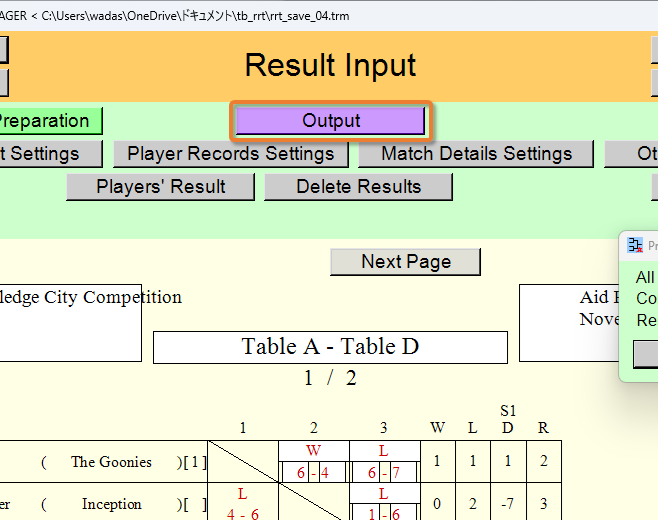This screenshot has width=658, height=520.
Task: Click the S1 D column header
Action: (508, 419)
